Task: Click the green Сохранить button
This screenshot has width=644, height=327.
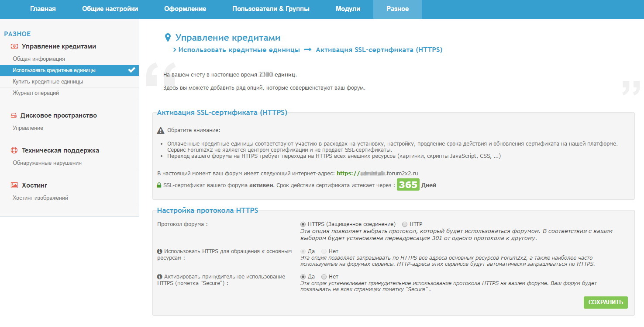Action: (606, 303)
